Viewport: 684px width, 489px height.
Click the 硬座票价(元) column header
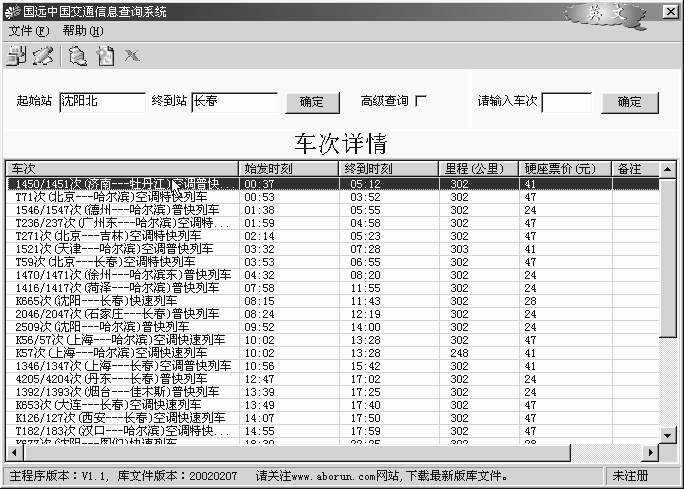pos(565,168)
